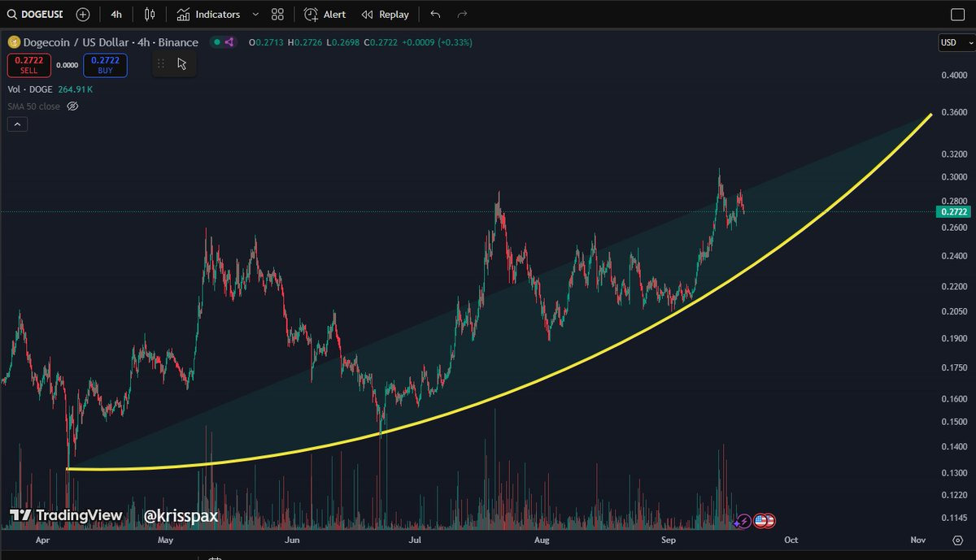Image resolution: width=976 pixels, height=560 pixels.
Task: Click the Dogecoin coin logo icon
Action: 13,42
